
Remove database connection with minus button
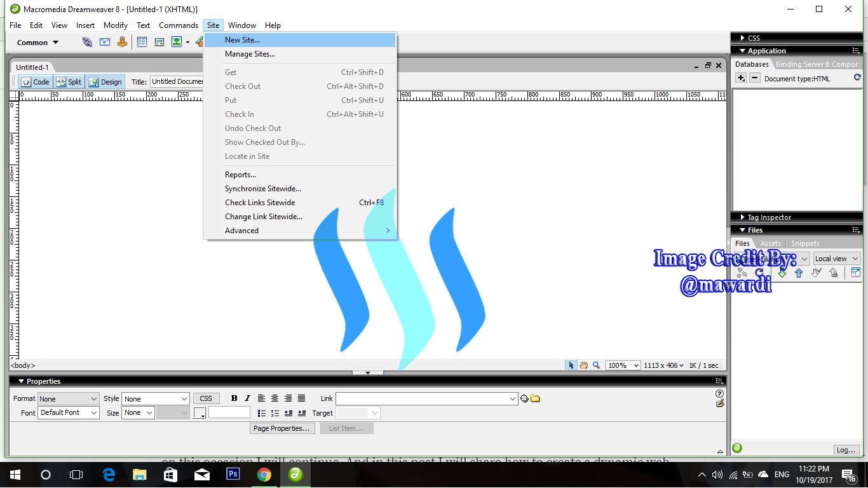pos(755,78)
